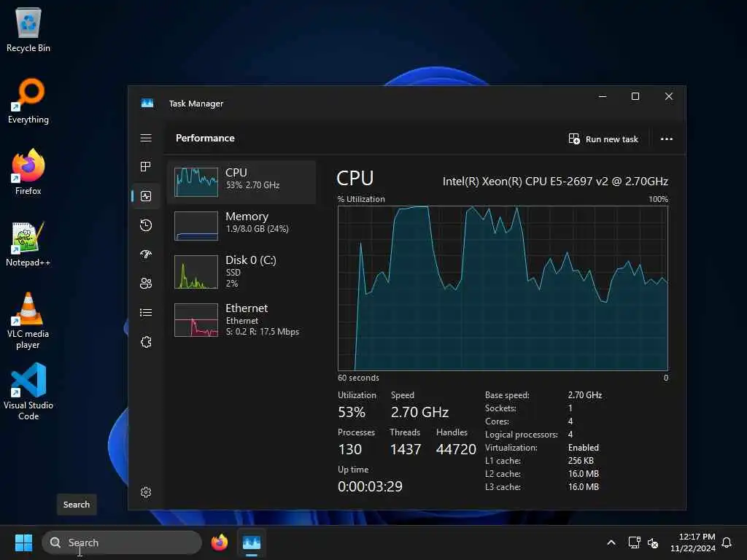Open the Windows Start menu
The width and height of the screenshot is (747, 560).
[23, 542]
